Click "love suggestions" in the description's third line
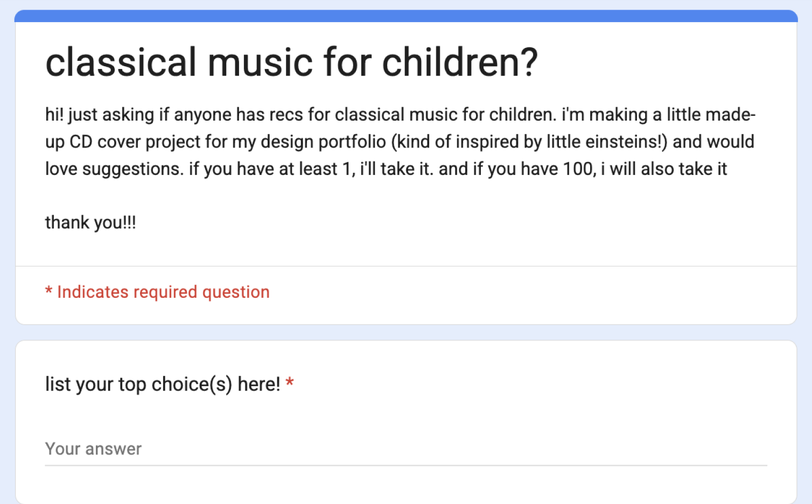The height and width of the screenshot is (504, 812). pos(114,169)
